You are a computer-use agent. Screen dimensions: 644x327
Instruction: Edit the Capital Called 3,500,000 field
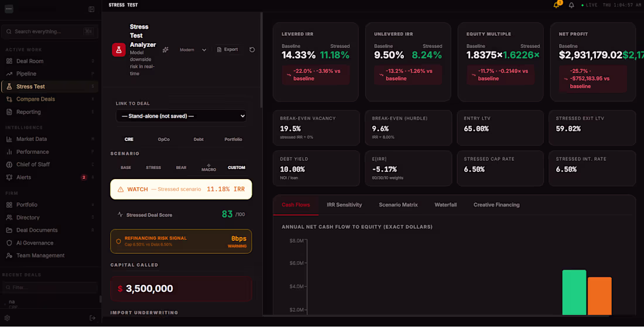pos(181,289)
